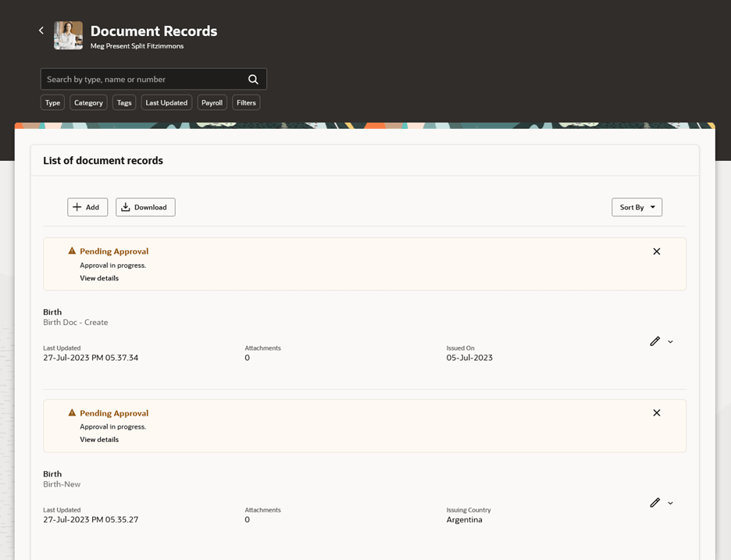Open the Tags filter chip
This screenshot has height=560, width=731.
click(x=124, y=102)
